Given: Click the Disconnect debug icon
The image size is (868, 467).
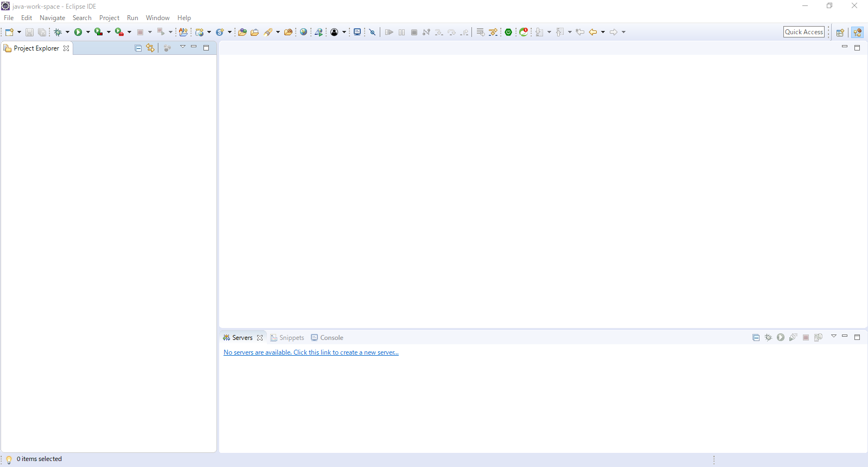Looking at the screenshot, I should point(426,32).
